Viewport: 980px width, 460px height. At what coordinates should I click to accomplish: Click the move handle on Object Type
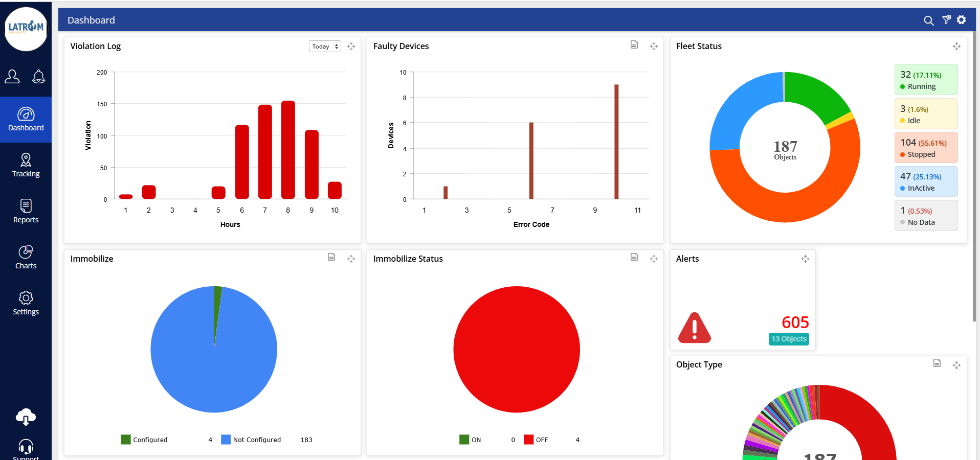coord(956,365)
